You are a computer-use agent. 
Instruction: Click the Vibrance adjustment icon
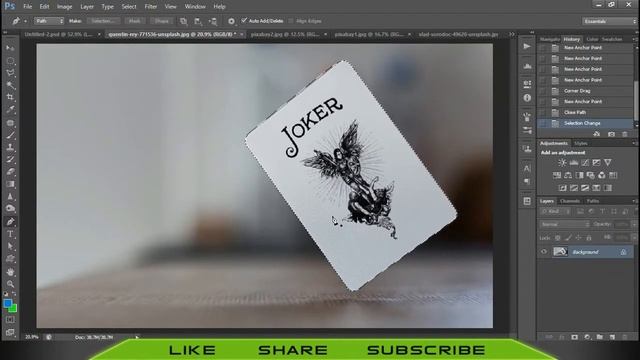[608, 163]
